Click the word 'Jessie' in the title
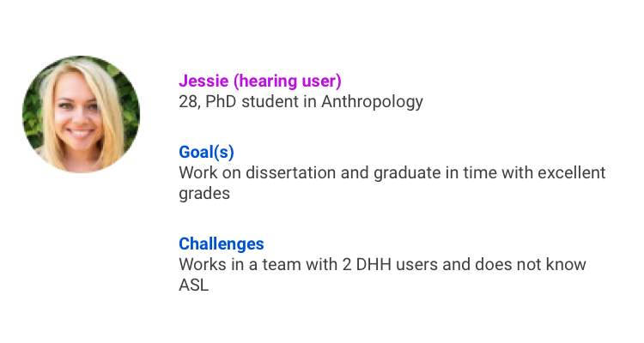The image size is (644, 343). click(204, 81)
